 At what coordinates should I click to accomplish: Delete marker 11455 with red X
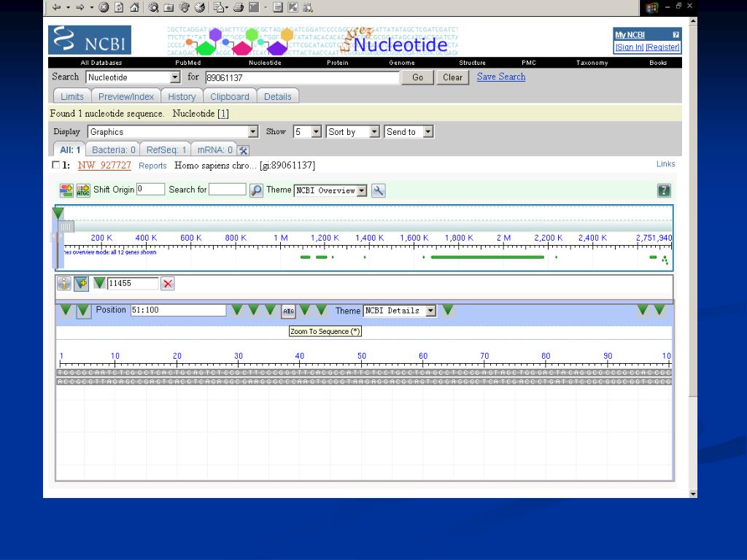point(168,284)
